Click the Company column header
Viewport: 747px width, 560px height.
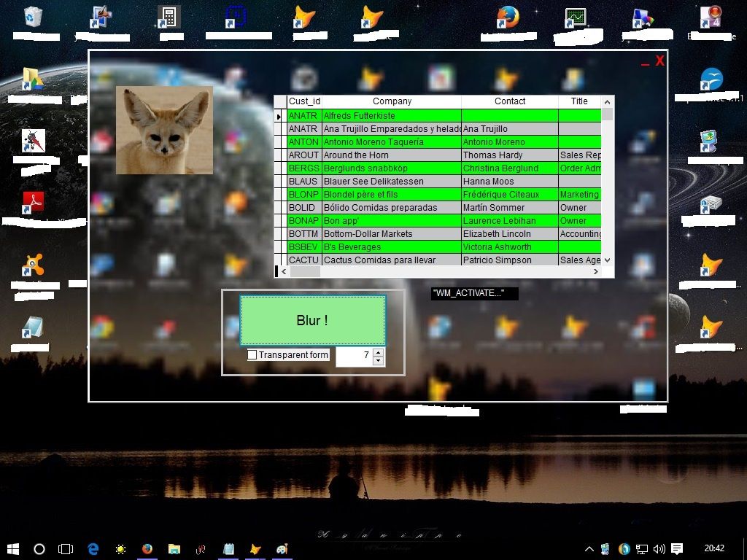[392, 101]
